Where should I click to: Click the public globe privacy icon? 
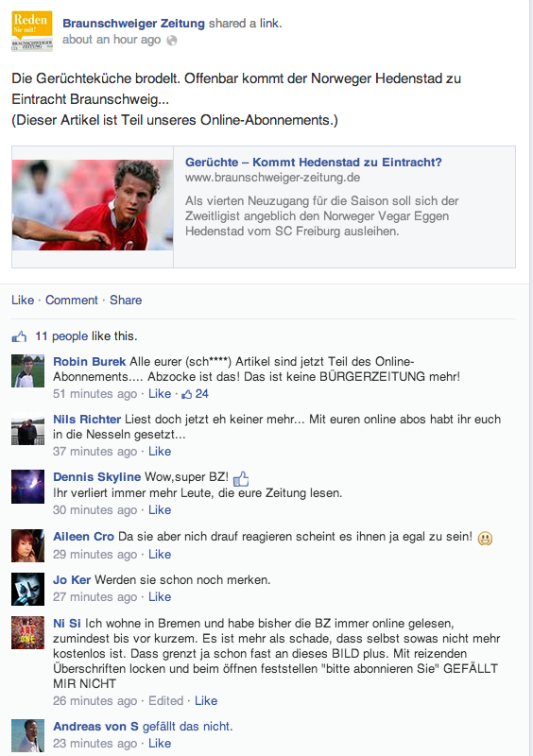pos(172,41)
